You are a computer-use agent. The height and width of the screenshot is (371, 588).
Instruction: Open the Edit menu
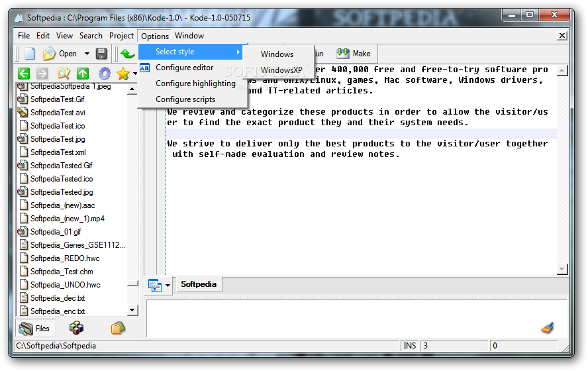click(43, 36)
